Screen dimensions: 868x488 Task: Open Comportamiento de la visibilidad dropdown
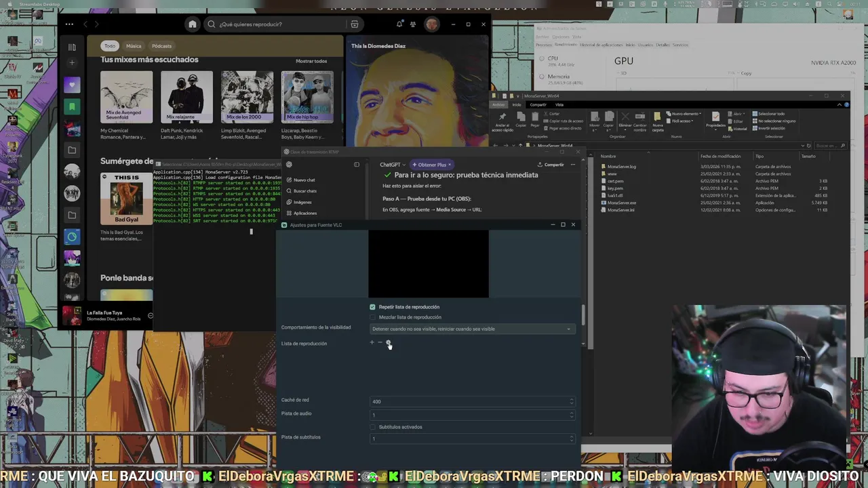[473, 329]
